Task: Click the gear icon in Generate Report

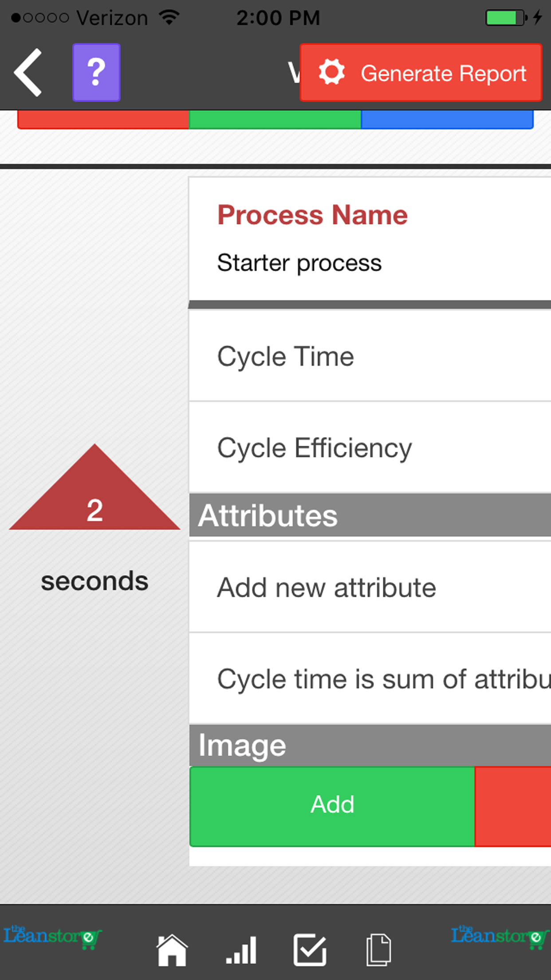Action: tap(332, 72)
